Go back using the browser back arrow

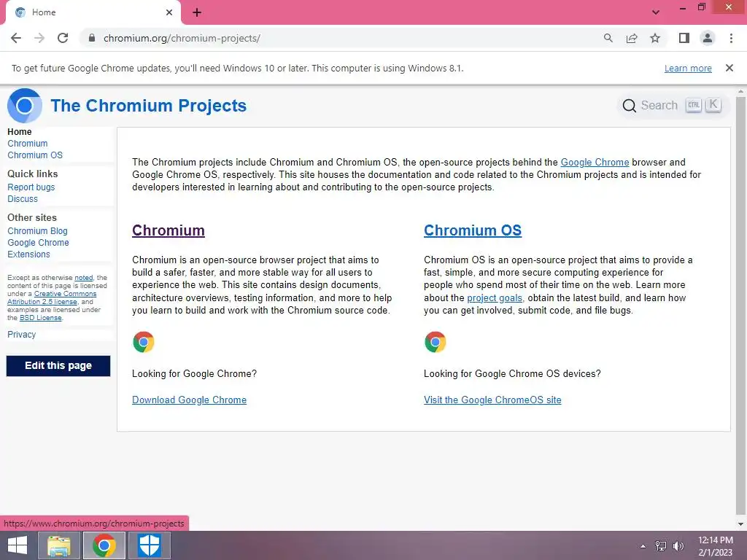coord(16,38)
